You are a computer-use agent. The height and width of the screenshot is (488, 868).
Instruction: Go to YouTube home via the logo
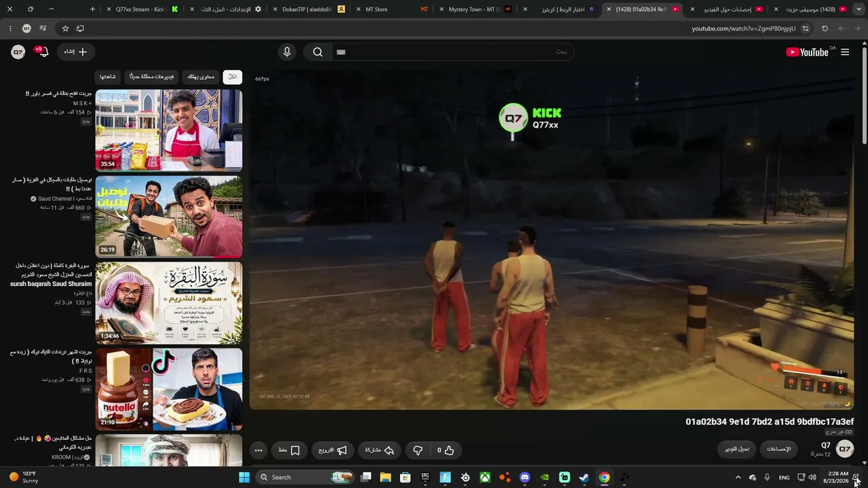(x=807, y=52)
